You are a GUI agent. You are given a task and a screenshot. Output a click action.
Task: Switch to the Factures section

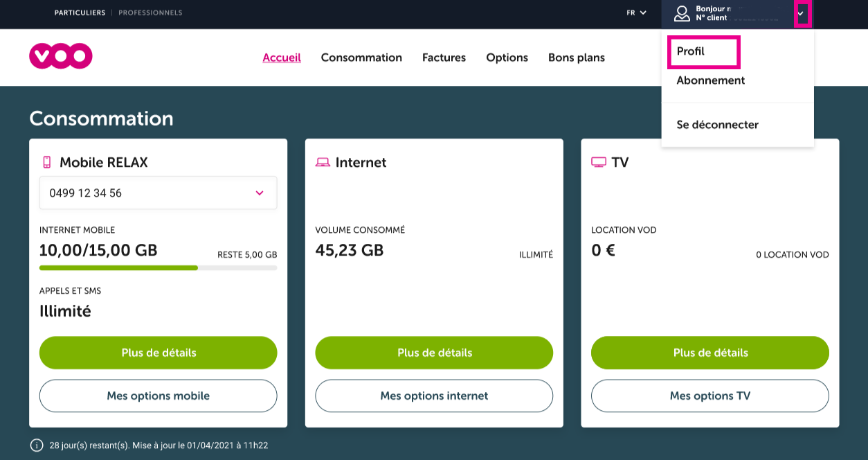click(444, 57)
